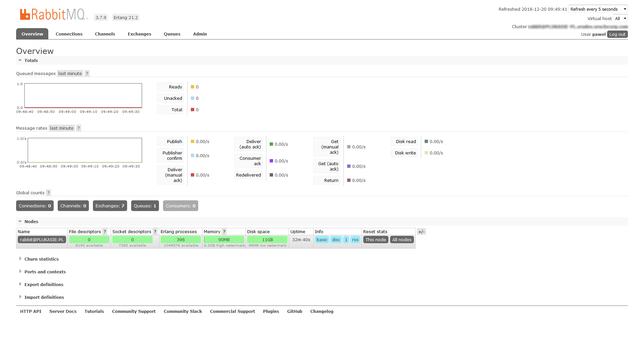Image resolution: width=644 pixels, height=337 pixels.
Task: Open node rabbit@PLUKASIE-PL details
Action: pos(42,240)
